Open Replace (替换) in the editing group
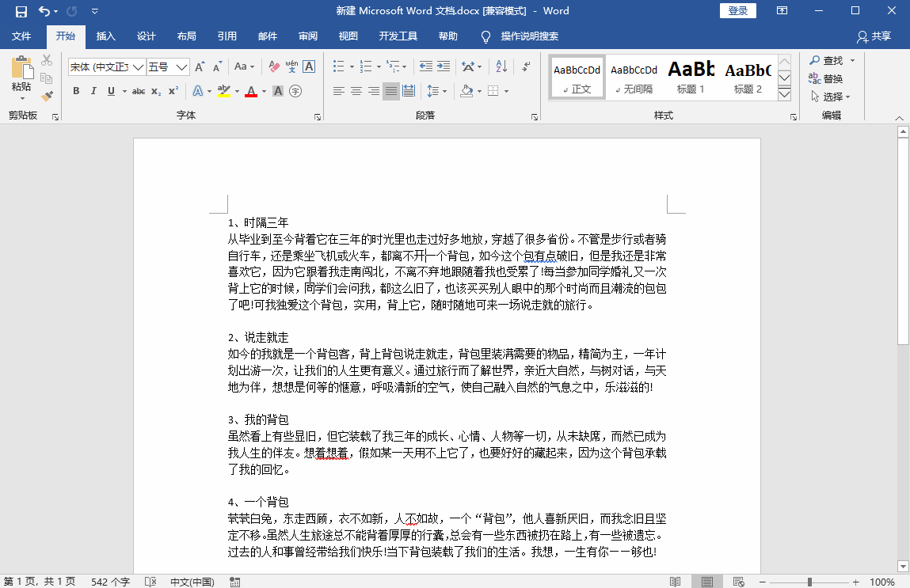 (x=832, y=78)
